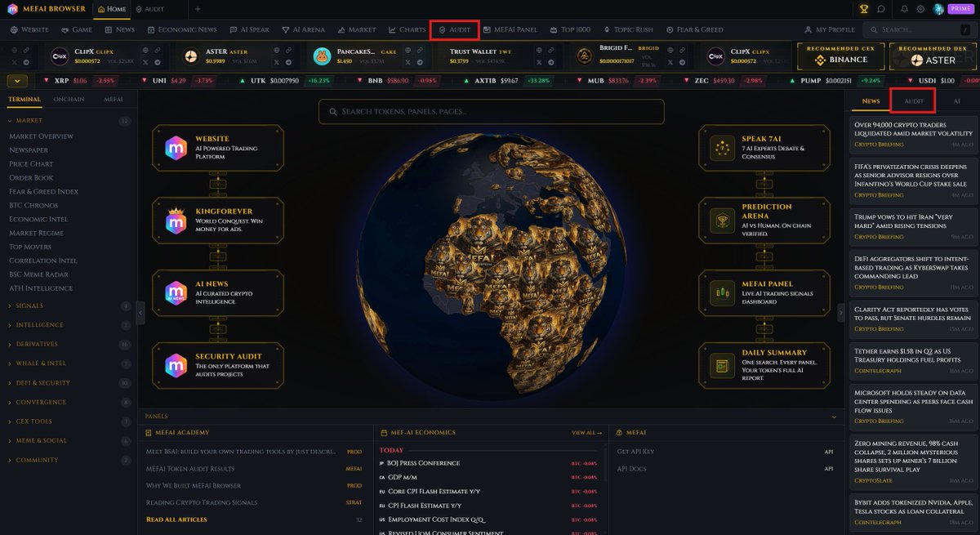This screenshot has width=980, height=535.
Task: Collapse the left sidebar with arrow handle
Action: (140, 312)
